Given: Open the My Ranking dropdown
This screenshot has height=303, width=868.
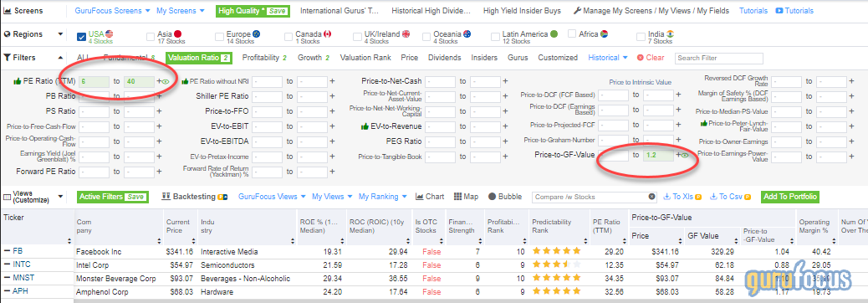Looking at the screenshot, I should point(382,197).
